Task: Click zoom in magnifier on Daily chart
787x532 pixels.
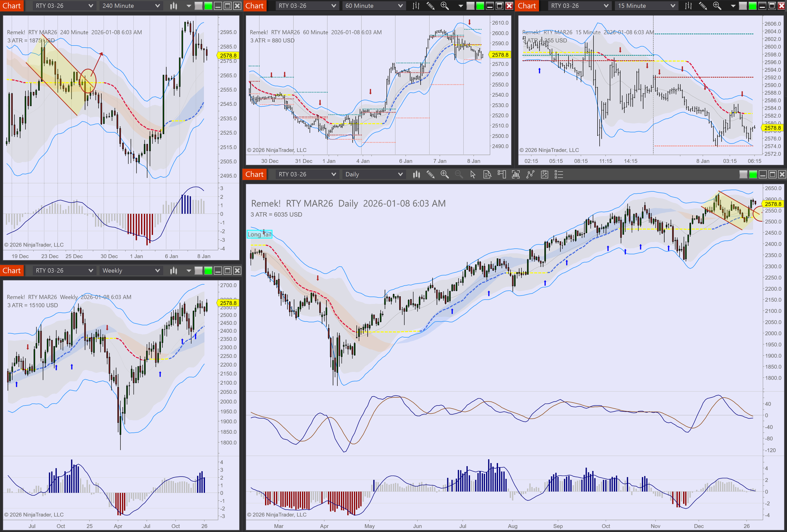Action: coord(444,174)
